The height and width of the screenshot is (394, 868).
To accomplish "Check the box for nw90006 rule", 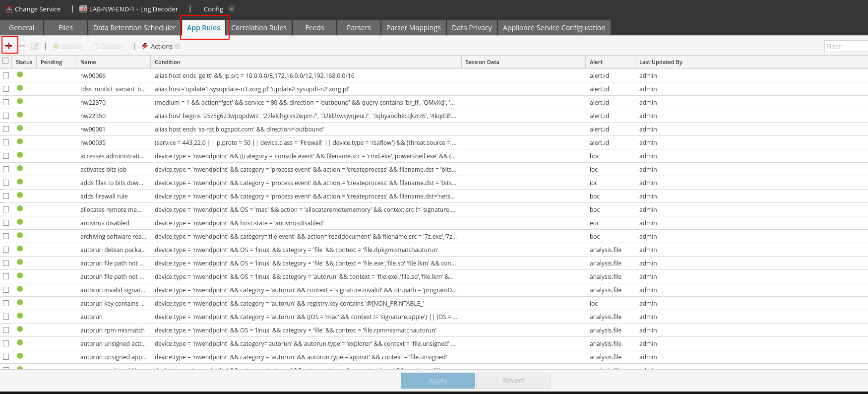I will [6, 75].
